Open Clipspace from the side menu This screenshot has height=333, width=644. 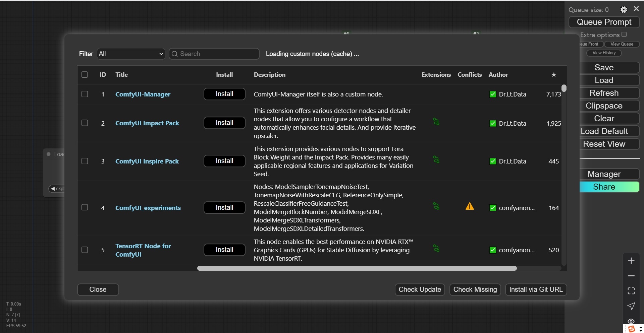coord(609,106)
